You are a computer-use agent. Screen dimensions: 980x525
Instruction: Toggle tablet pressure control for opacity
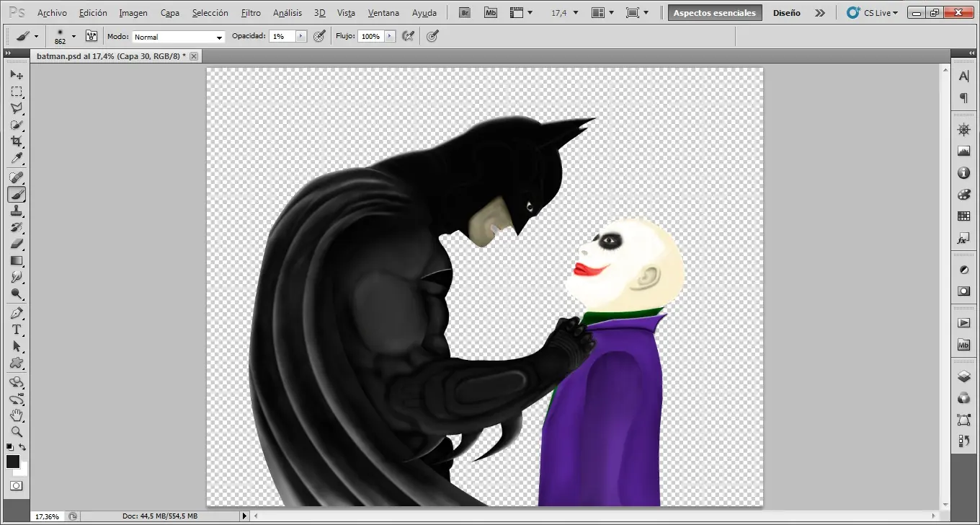(x=319, y=35)
